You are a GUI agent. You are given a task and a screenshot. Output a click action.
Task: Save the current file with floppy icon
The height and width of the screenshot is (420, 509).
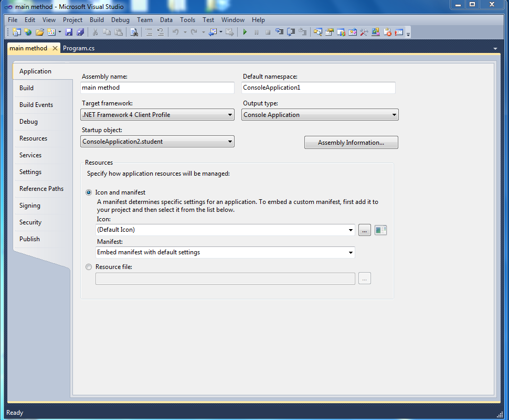pyautogui.click(x=69, y=32)
